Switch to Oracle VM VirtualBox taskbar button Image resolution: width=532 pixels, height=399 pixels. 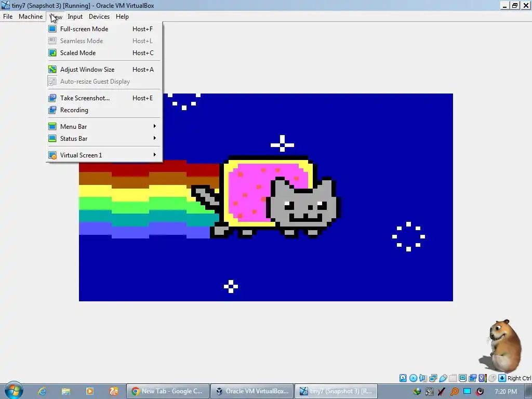coord(252,391)
